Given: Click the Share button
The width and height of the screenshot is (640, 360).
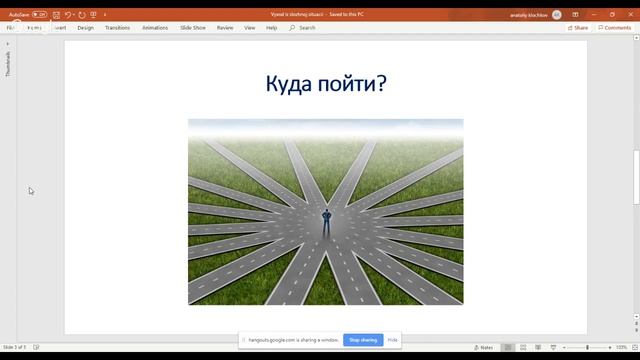Looking at the screenshot, I should tap(578, 28).
